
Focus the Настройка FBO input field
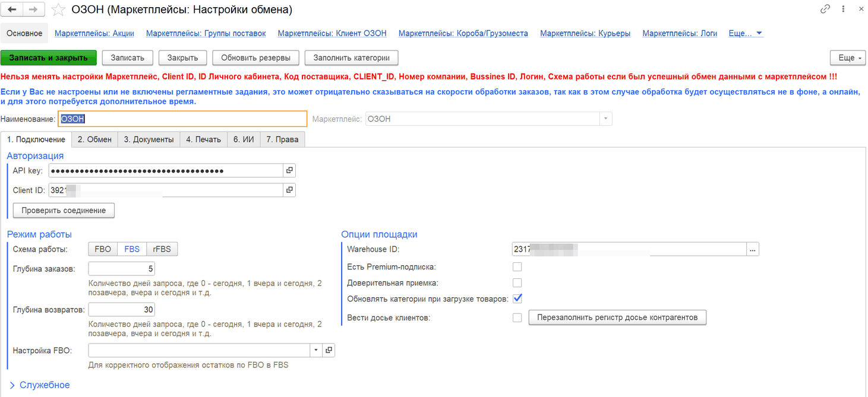click(x=199, y=350)
